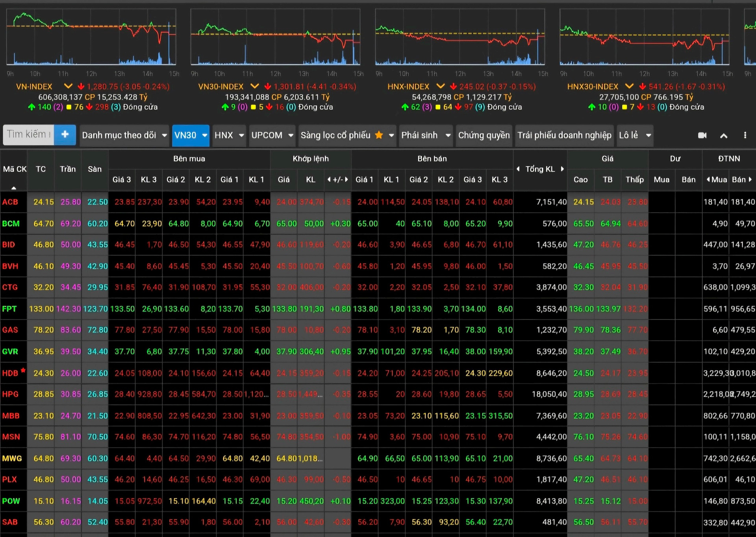Select the MBB stock symbol
756x537 pixels.
11,415
